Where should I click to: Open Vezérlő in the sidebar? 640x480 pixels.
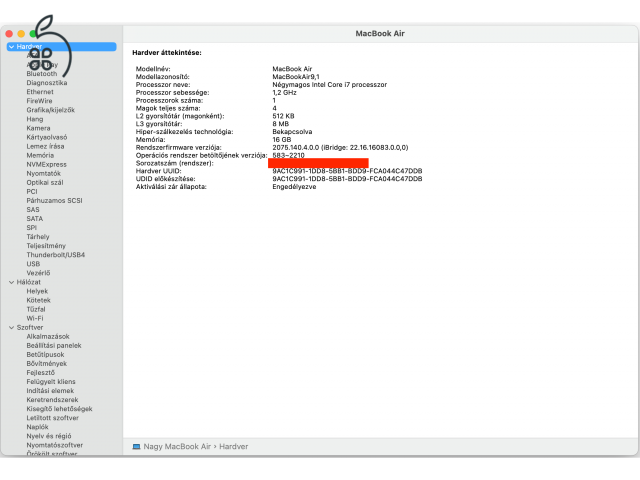point(38,273)
